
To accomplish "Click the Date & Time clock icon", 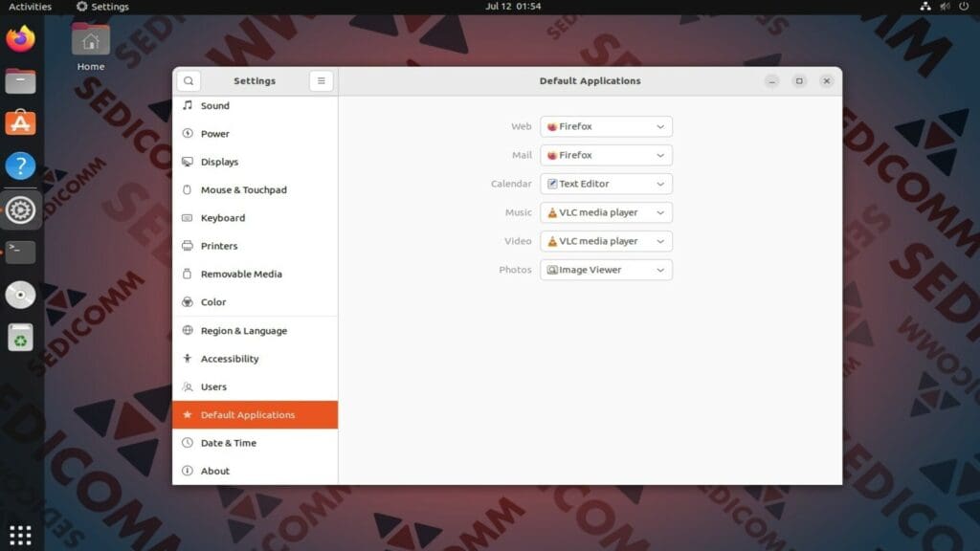I will [x=188, y=442].
